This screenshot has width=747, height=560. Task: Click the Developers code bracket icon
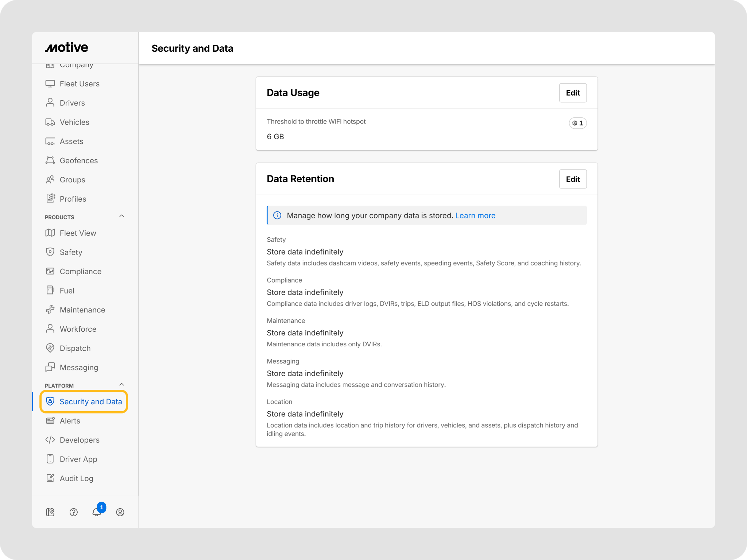coord(50,440)
